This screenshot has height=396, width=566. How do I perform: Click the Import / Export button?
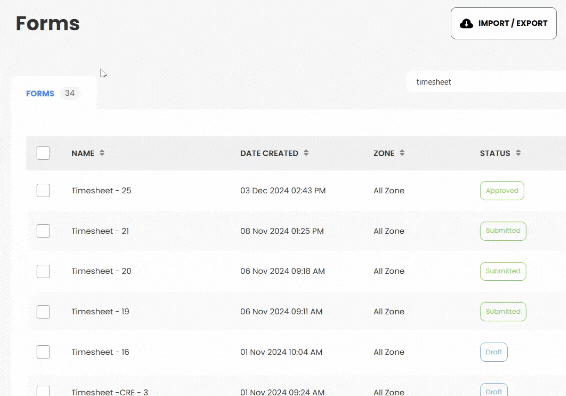504,23
